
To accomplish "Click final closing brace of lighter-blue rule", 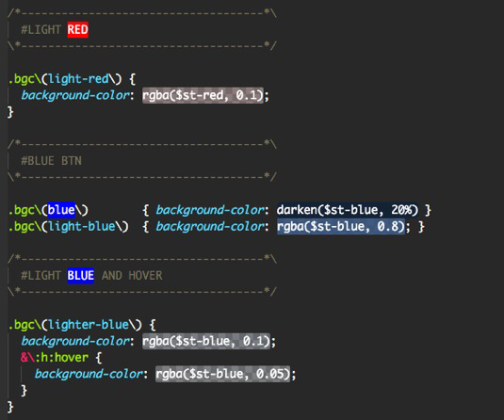I will coord(10,407).
